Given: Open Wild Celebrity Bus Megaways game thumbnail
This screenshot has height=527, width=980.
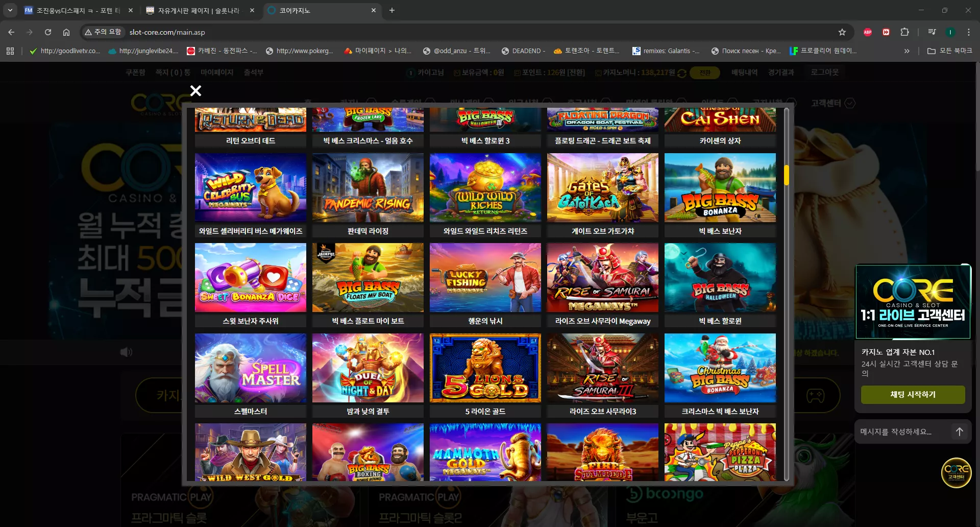Looking at the screenshot, I should (x=251, y=187).
